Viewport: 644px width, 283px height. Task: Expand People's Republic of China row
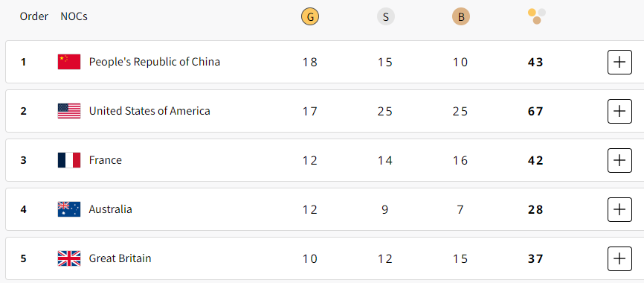tap(619, 62)
